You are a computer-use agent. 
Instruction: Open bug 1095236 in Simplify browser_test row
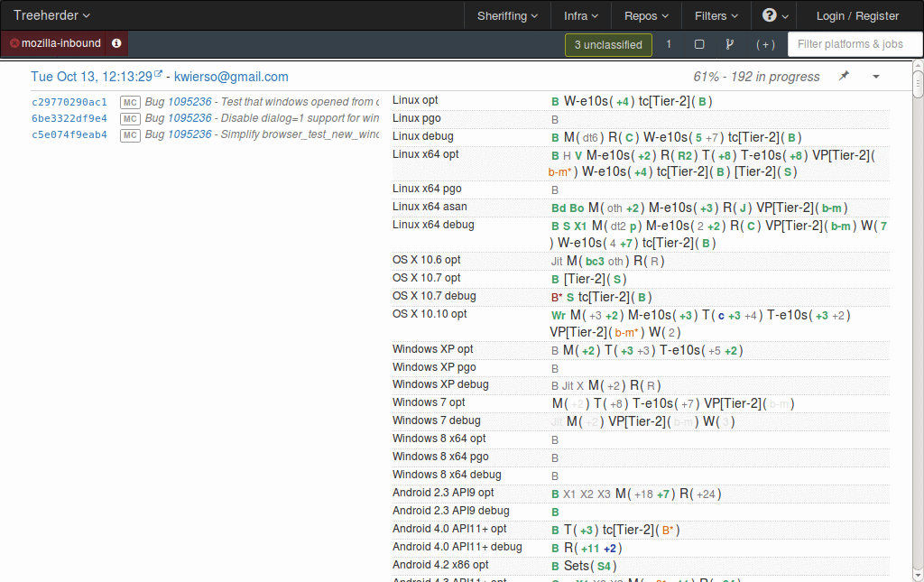[189, 134]
